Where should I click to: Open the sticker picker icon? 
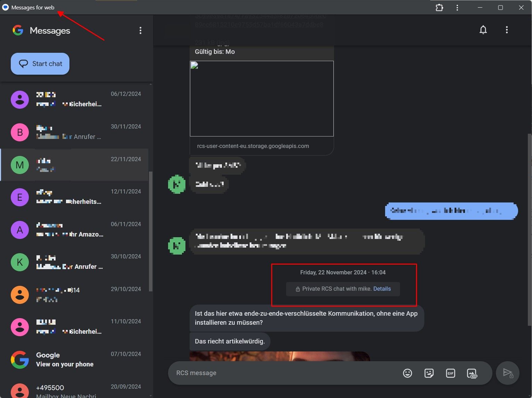[x=429, y=373]
